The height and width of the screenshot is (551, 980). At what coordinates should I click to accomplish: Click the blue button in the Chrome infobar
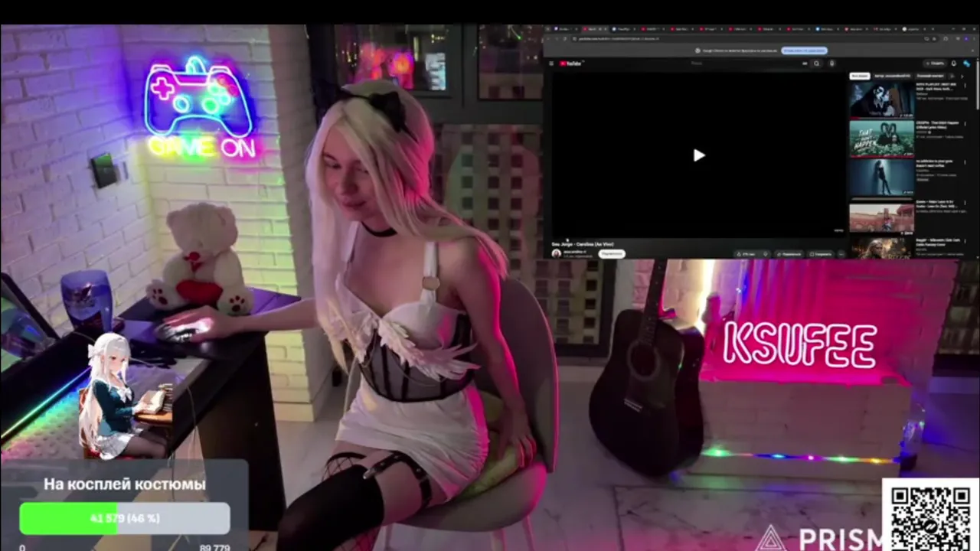[x=803, y=51]
